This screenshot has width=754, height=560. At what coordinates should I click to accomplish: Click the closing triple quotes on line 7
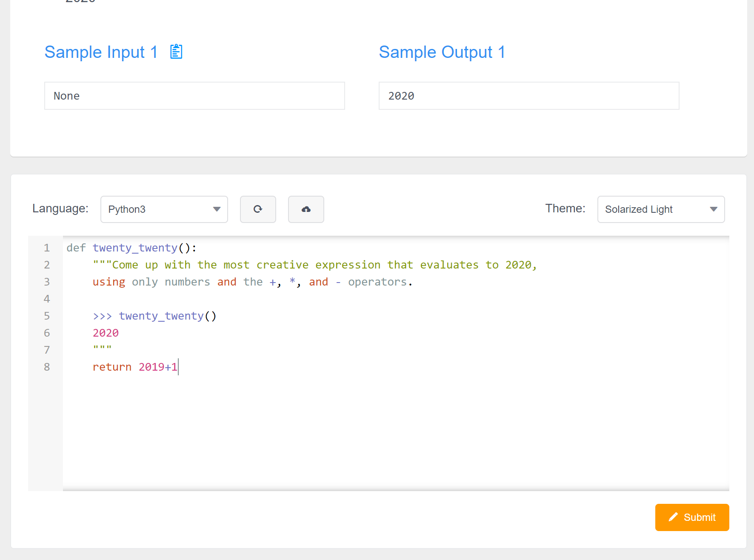click(x=102, y=349)
